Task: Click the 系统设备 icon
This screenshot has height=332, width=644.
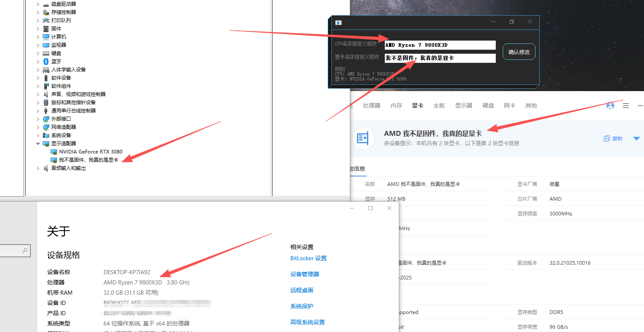Action: click(46, 135)
